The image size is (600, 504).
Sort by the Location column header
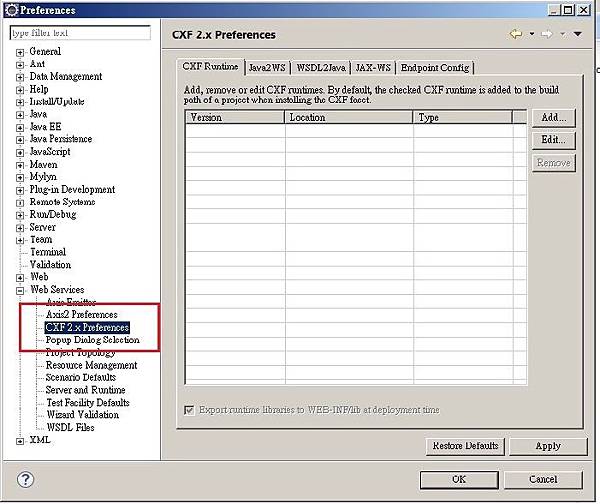[x=349, y=117]
